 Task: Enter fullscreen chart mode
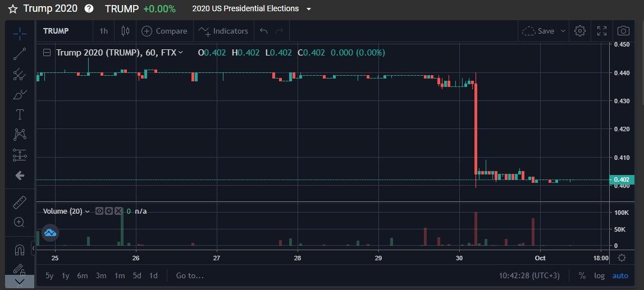tap(601, 31)
